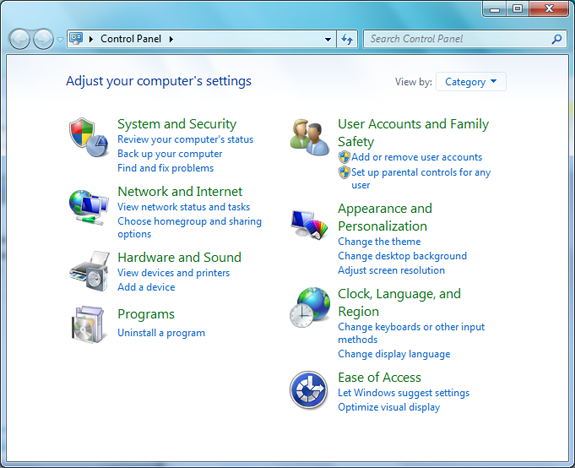Go forward with the Forward arrow button

click(x=43, y=39)
